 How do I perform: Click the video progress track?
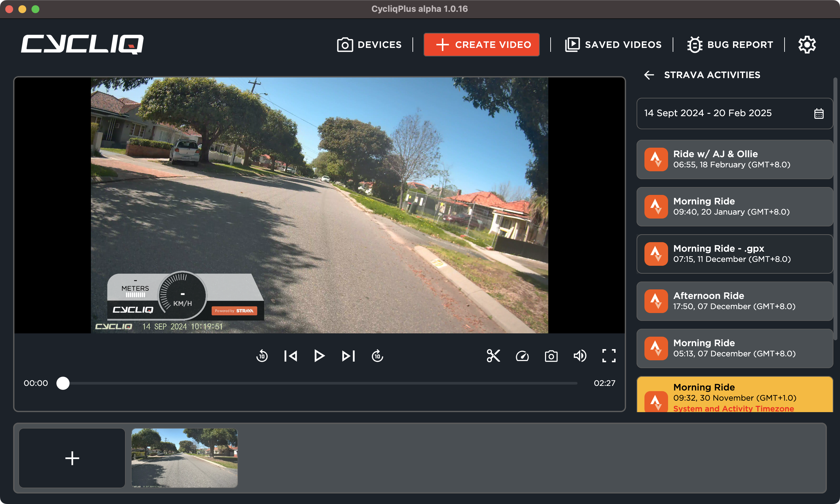click(320, 383)
